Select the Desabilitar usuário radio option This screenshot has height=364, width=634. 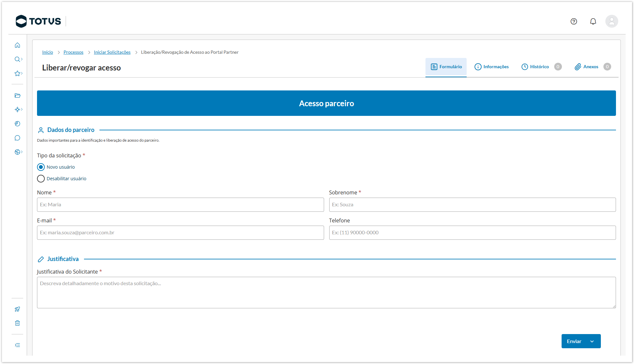pyautogui.click(x=41, y=179)
